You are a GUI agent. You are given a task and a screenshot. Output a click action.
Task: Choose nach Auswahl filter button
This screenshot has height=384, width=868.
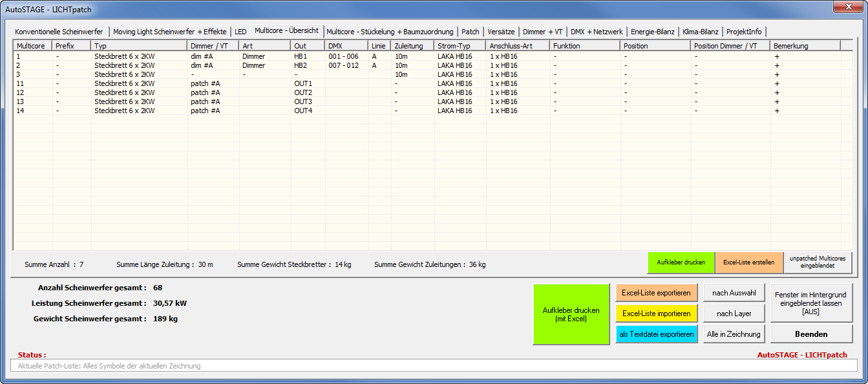[x=734, y=293]
